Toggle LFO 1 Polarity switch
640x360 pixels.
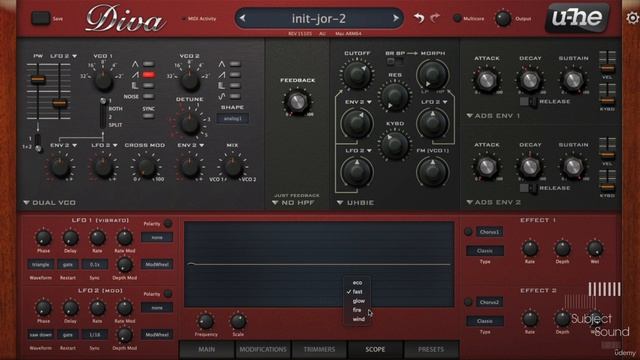(x=168, y=224)
